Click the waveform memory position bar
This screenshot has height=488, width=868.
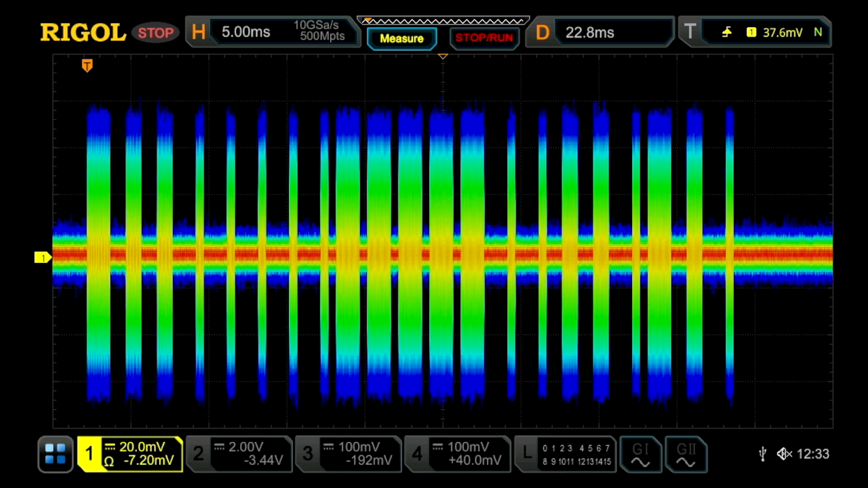point(443,20)
